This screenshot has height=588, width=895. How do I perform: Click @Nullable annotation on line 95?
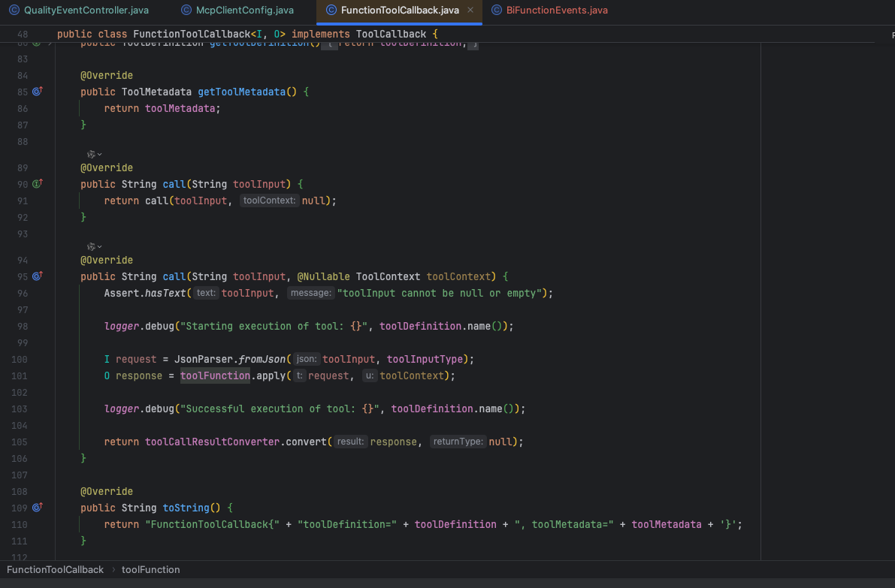click(x=324, y=276)
